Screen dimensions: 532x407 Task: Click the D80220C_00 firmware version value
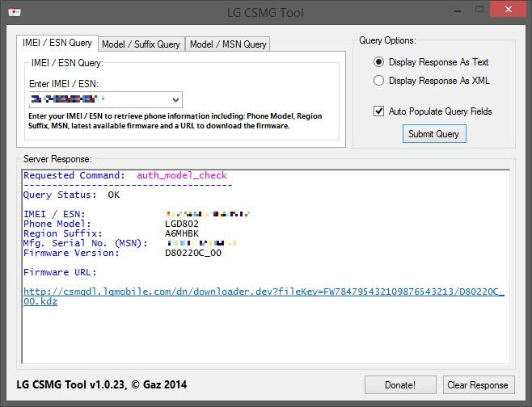point(193,253)
